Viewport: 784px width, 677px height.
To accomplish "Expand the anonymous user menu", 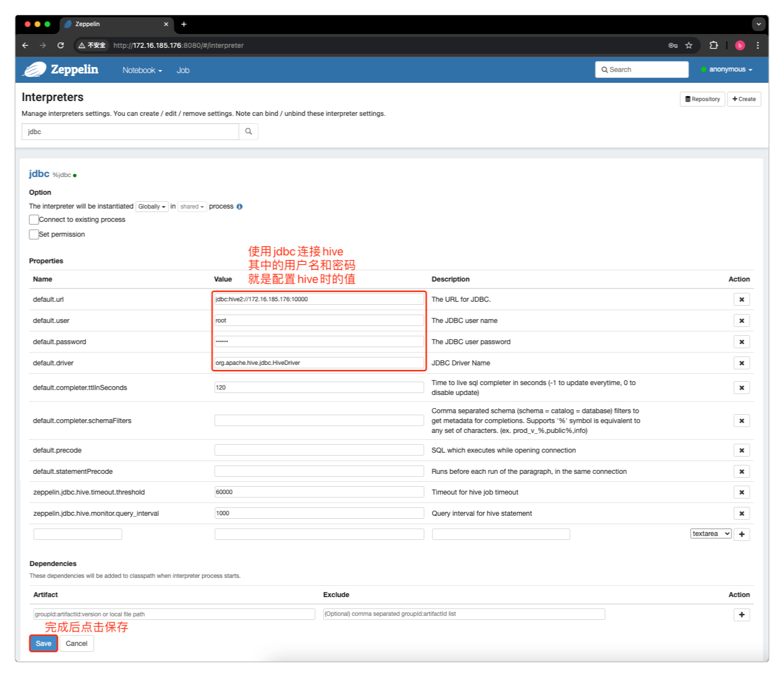I will [727, 70].
